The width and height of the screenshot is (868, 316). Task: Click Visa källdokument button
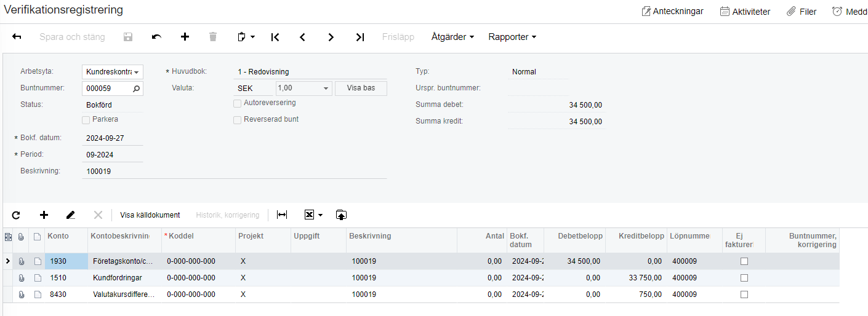click(150, 215)
